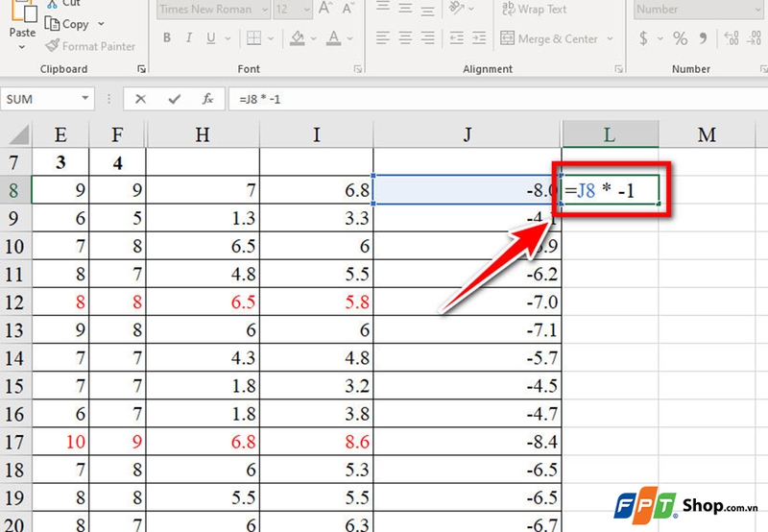Confirm formula with checkmark icon
This screenshot has height=532, width=768.
click(x=175, y=99)
